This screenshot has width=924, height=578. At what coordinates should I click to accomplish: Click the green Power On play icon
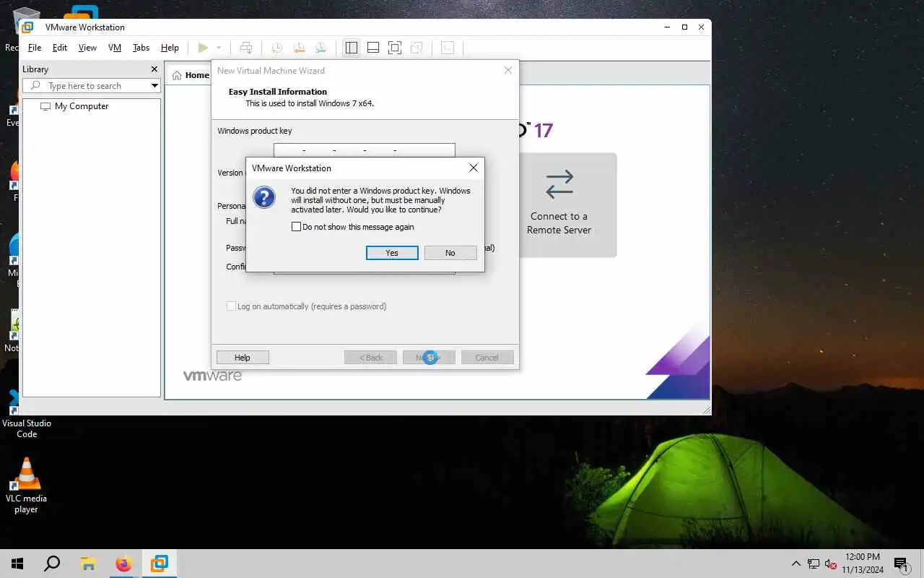[x=203, y=48]
